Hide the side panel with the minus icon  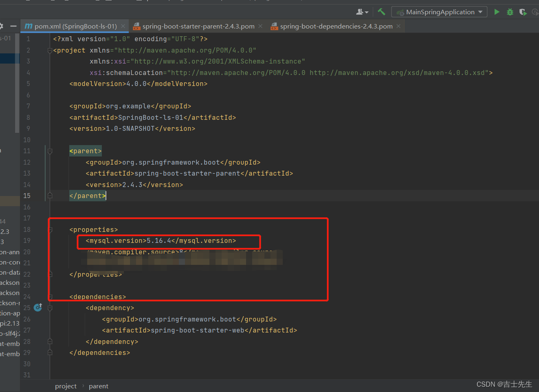point(13,26)
